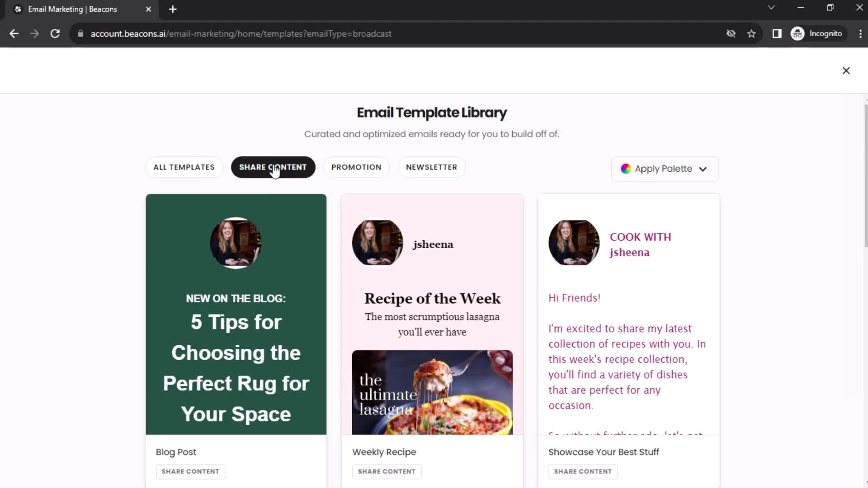Click the circular profile photo on Blog Post template
The image size is (868, 488).
236,243
